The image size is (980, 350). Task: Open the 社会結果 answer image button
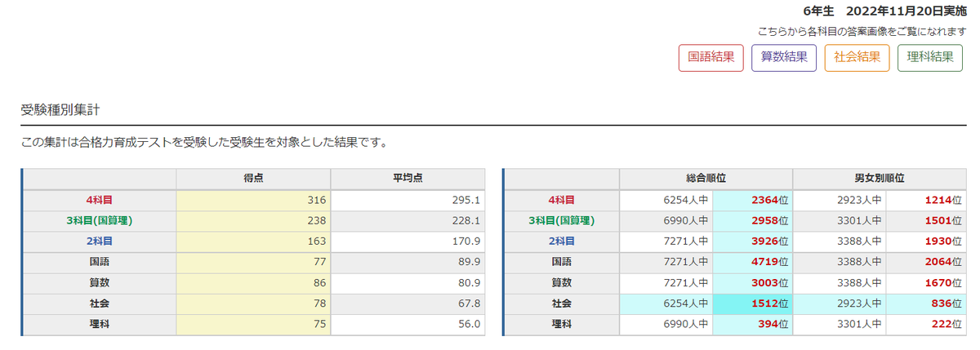857,58
